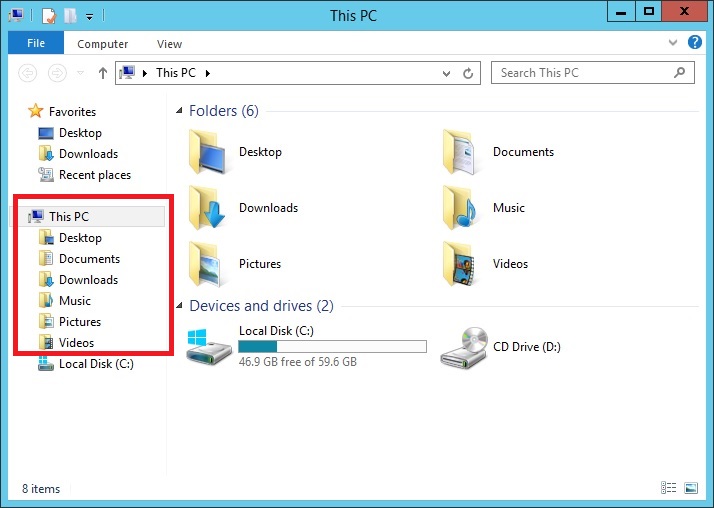Click the Properties icon in quick access toolbar
The height and width of the screenshot is (508, 714).
click(48, 16)
